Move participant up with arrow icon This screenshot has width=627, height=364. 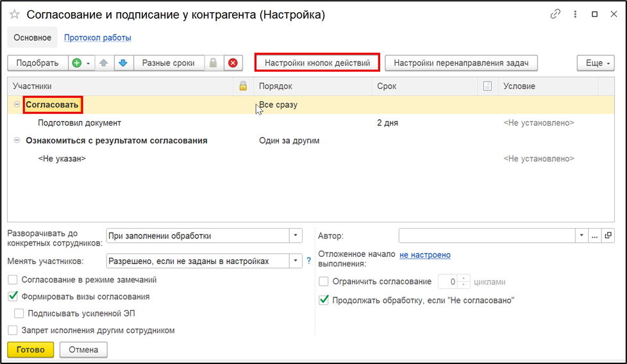tap(104, 63)
